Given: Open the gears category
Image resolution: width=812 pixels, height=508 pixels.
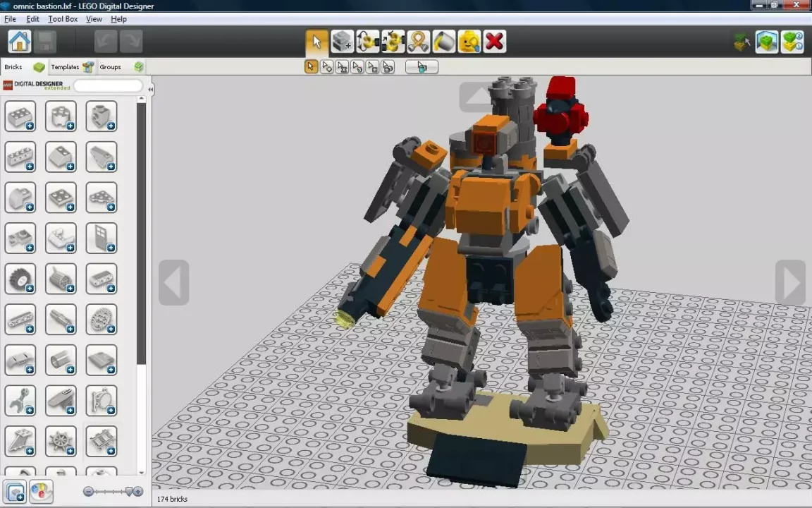Looking at the screenshot, I should [101, 320].
